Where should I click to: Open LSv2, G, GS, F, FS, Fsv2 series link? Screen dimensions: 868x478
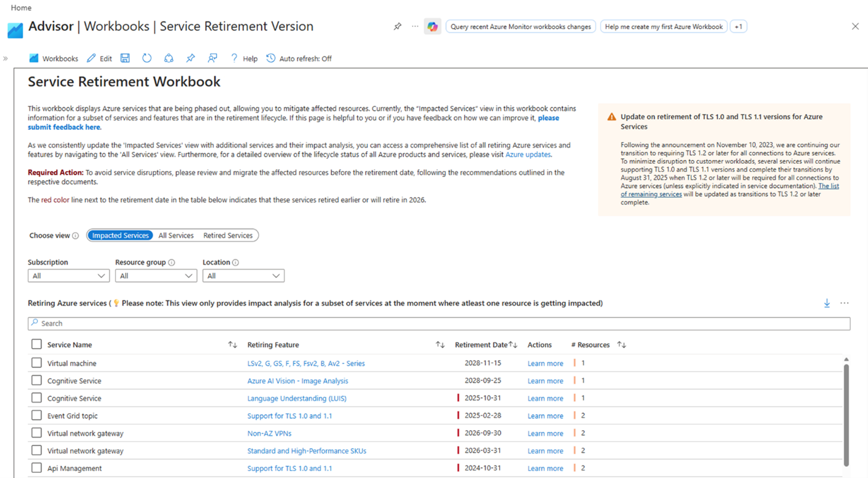pyautogui.click(x=306, y=363)
